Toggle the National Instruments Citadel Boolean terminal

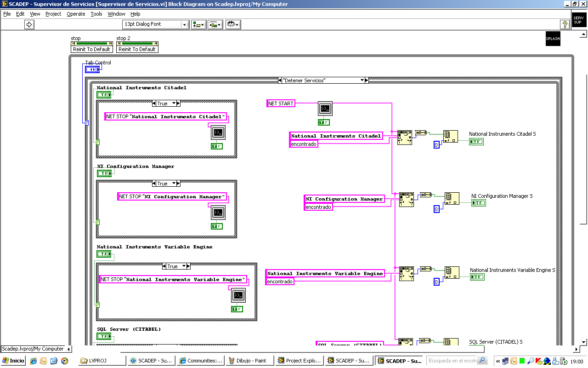[x=104, y=95]
